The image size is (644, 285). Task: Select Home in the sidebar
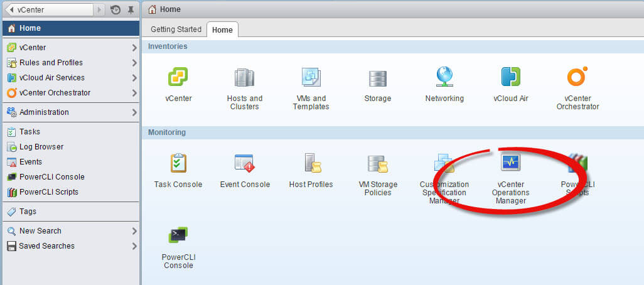coord(71,28)
